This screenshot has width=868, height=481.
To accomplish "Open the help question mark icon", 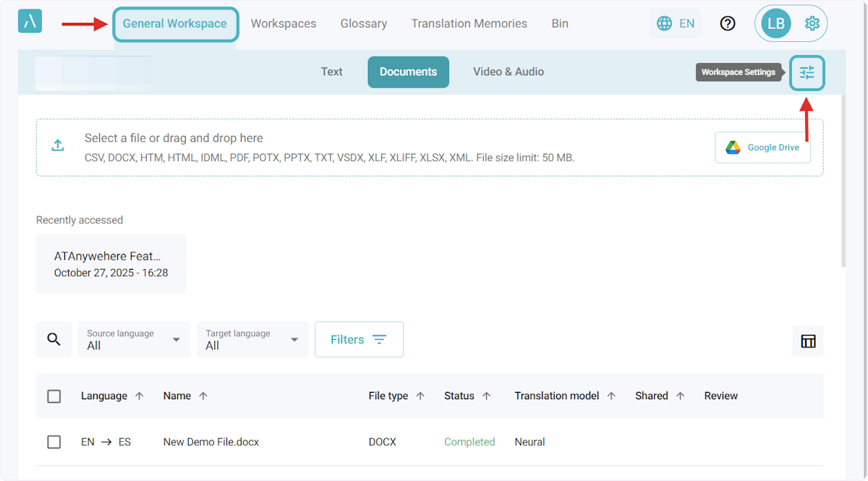I will (x=728, y=23).
